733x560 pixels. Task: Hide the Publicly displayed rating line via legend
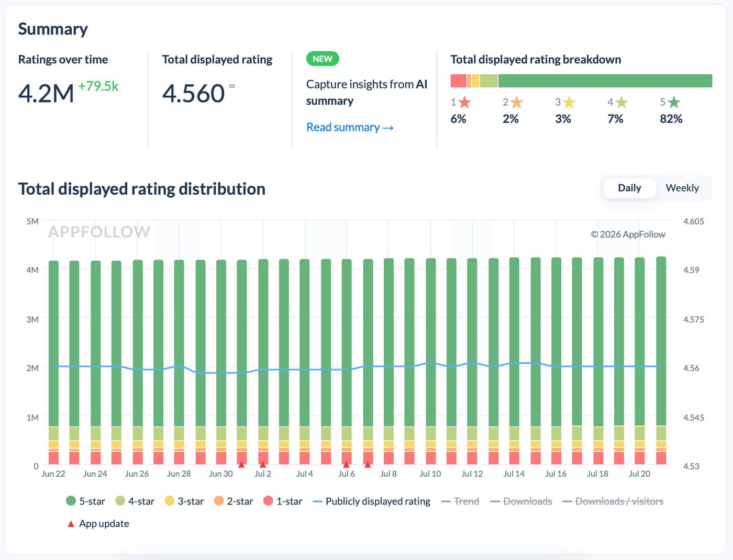click(x=372, y=501)
